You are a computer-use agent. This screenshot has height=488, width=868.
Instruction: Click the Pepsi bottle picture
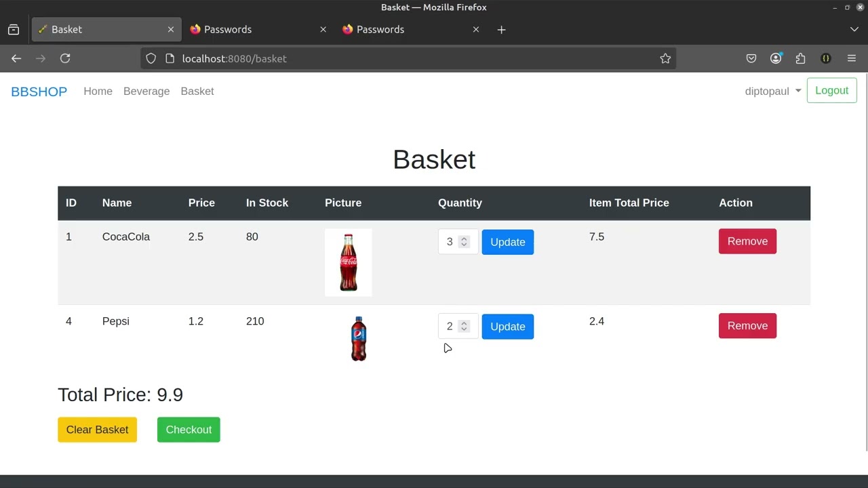[359, 338]
